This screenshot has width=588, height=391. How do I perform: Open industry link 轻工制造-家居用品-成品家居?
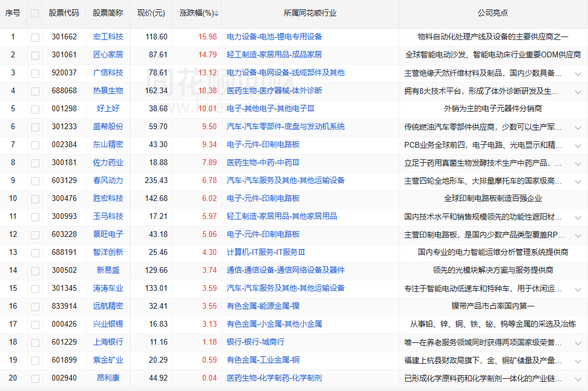[274, 55]
